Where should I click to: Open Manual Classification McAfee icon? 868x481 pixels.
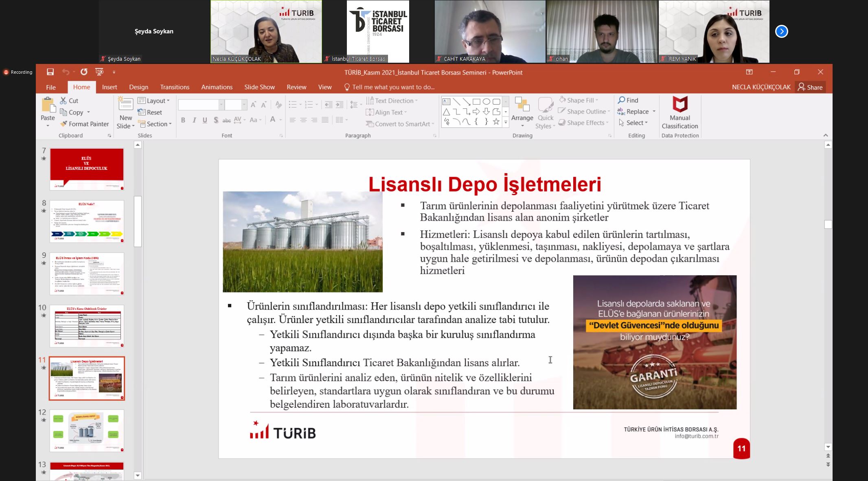click(680, 104)
